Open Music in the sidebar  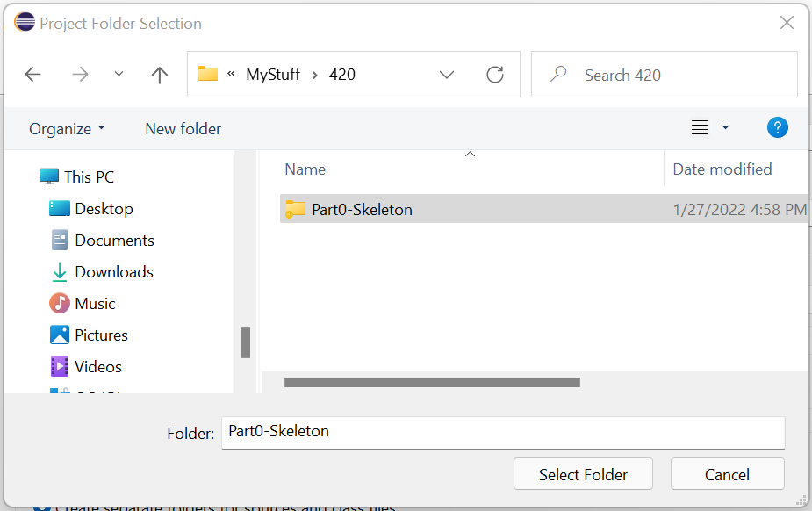point(95,304)
